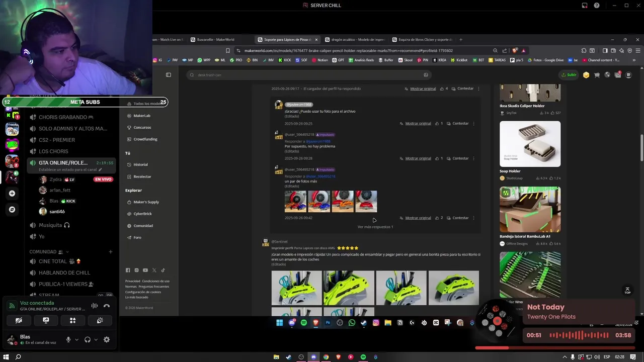
Task: Click the makerworld.com address bar URL
Action: tap(348, 50)
